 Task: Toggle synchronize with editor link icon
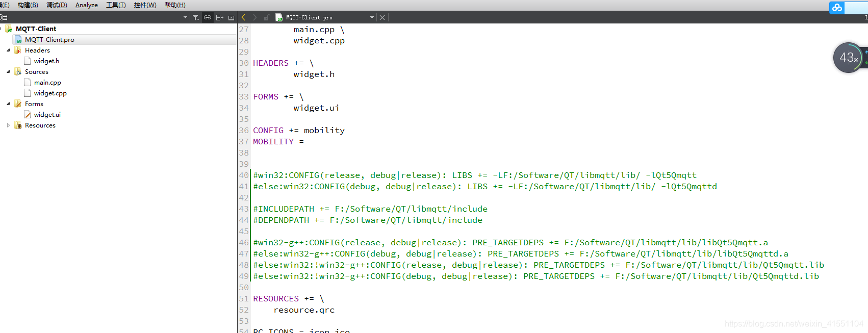208,17
